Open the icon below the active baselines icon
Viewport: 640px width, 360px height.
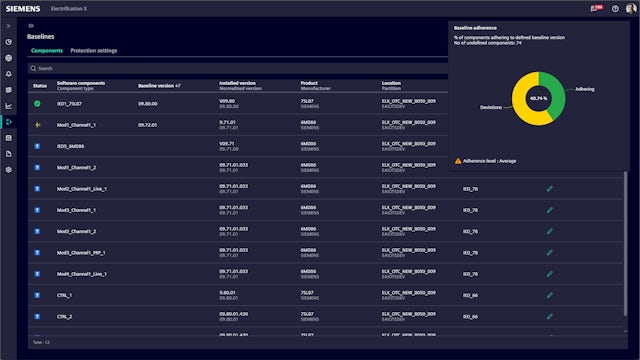coord(9,138)
